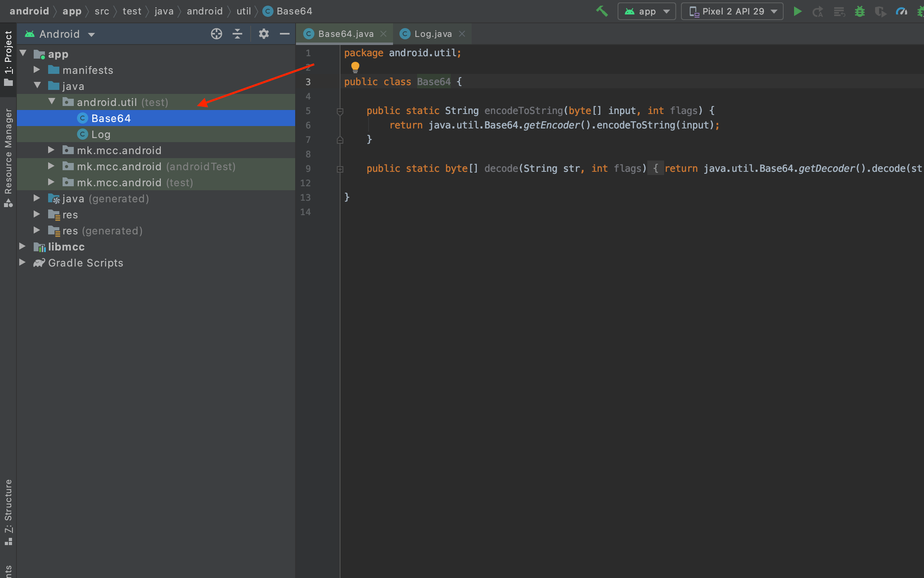Expand the manifests folder

pyautogui.click(x=37, y=70)
